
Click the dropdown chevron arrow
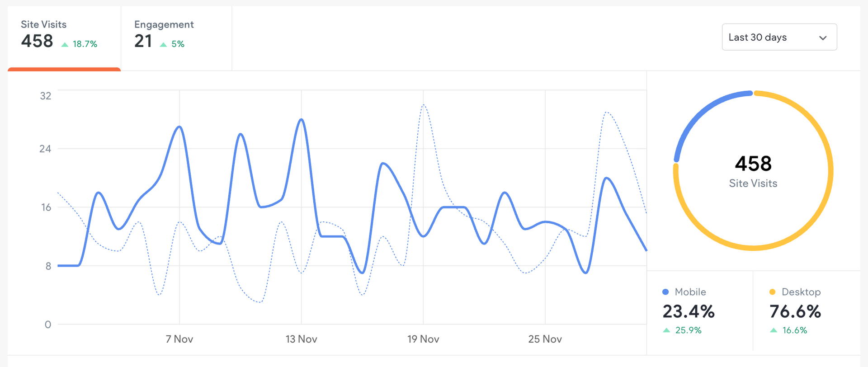pos(823,38)
